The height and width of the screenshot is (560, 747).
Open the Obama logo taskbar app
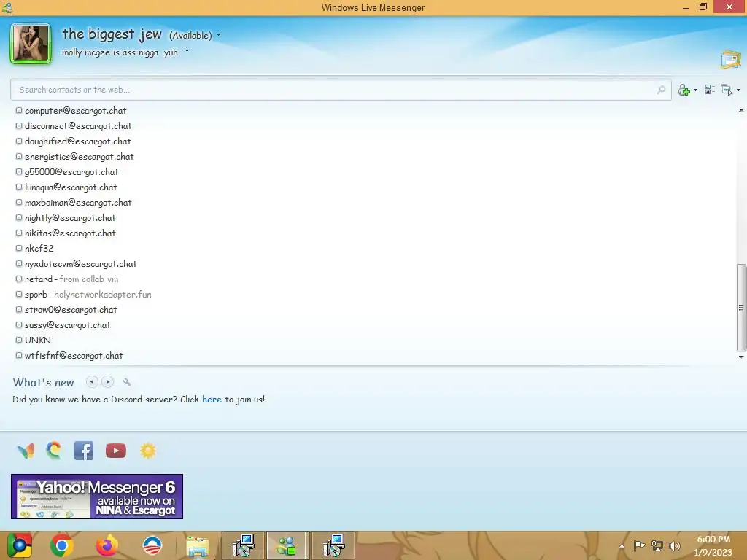pos(152,545)
